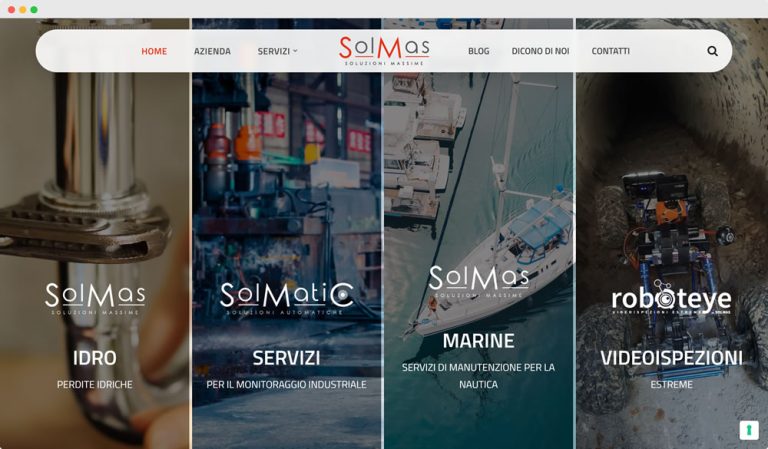Open the SERVIZI panel heading

click(x=286, y=358)
